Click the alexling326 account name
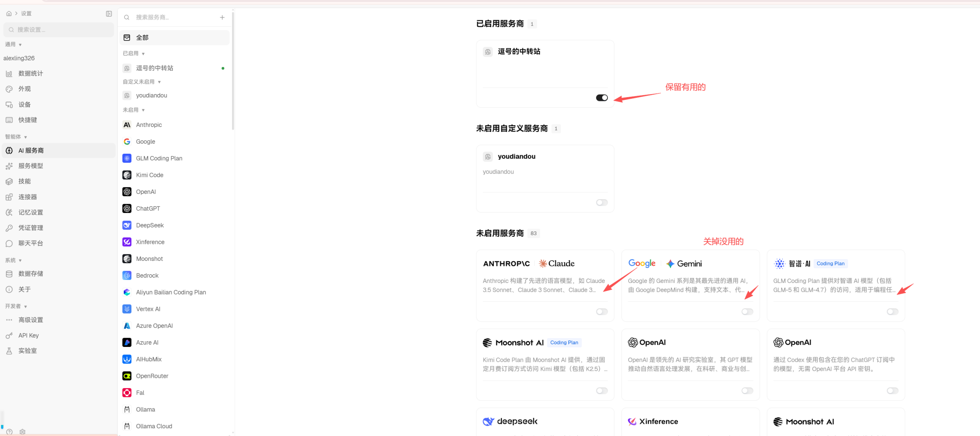 coord(19,58)
